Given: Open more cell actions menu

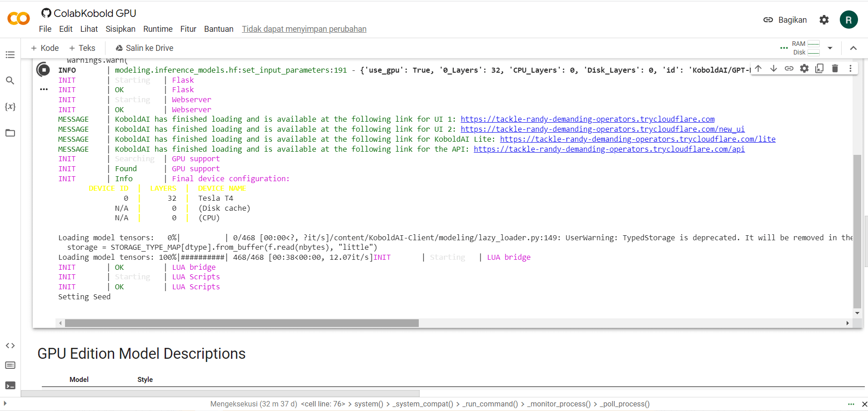Looking at the screenshot, I should 850,69.
